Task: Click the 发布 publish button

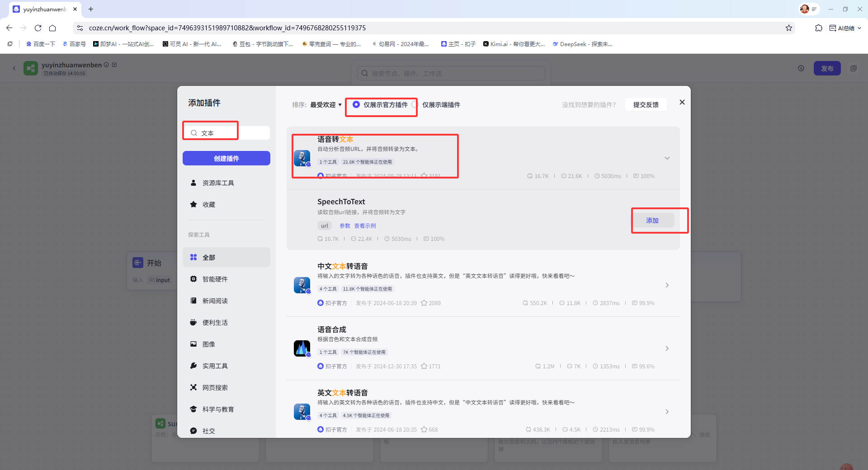Action: pyautogui.click(x=827, y=68)
